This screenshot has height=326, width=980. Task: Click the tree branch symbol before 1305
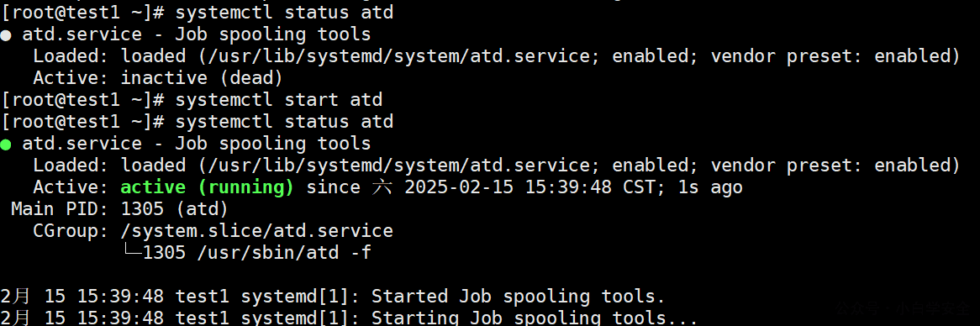tap(132, 253)
